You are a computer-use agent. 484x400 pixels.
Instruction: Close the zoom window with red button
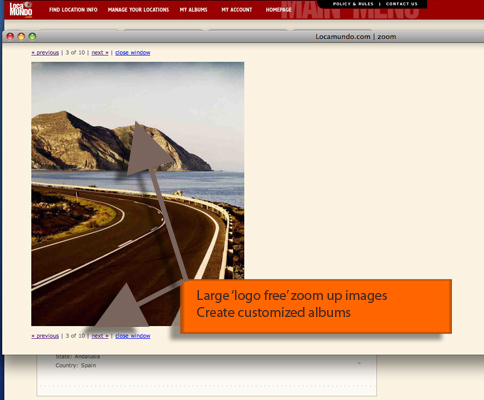pyautogui.click(x=10, y=36)
